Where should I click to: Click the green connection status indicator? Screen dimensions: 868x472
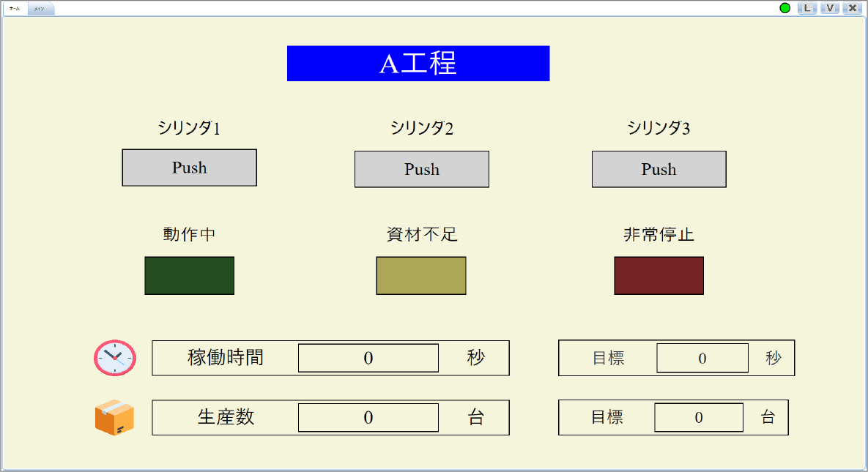point(784,8)
